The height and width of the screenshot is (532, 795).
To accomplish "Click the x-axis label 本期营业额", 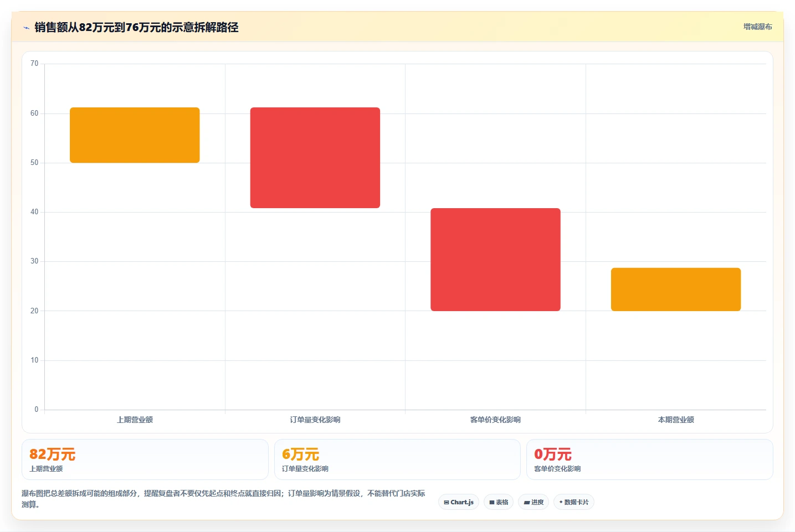I will (x=676, y=420).
